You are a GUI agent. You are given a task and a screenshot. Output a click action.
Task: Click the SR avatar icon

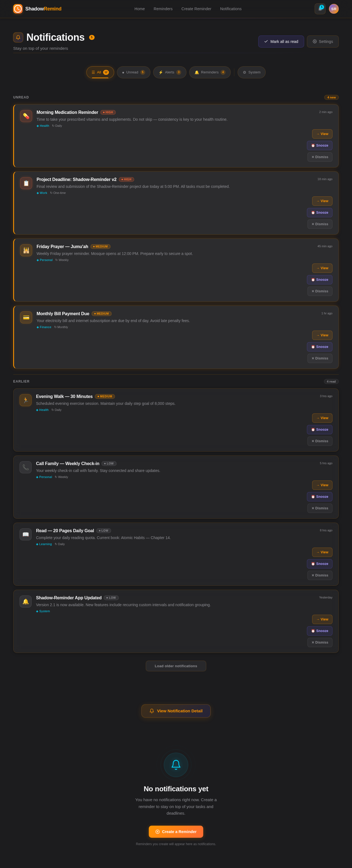point(334,9)
